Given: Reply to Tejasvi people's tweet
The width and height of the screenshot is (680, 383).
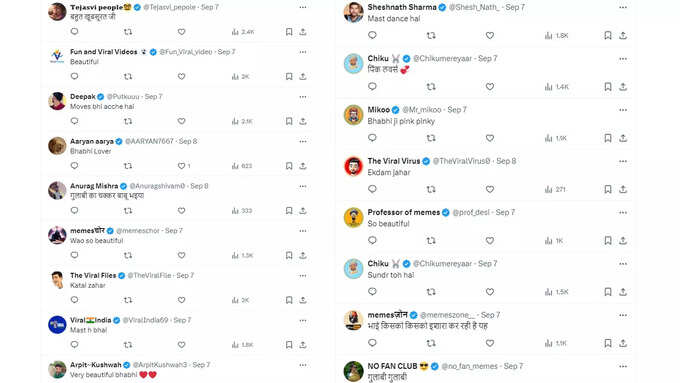Looking at the screenshot, I should pos(75,32).
